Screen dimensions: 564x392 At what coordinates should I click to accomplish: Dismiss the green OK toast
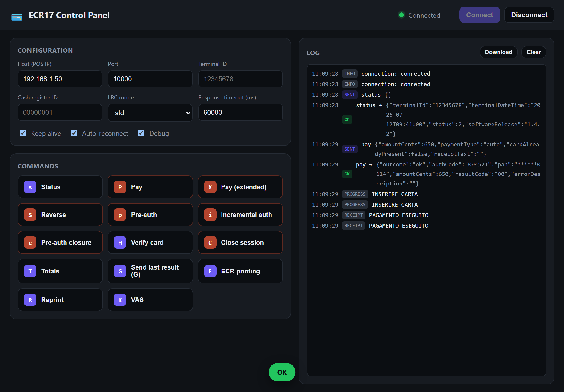tap(282, 372)
